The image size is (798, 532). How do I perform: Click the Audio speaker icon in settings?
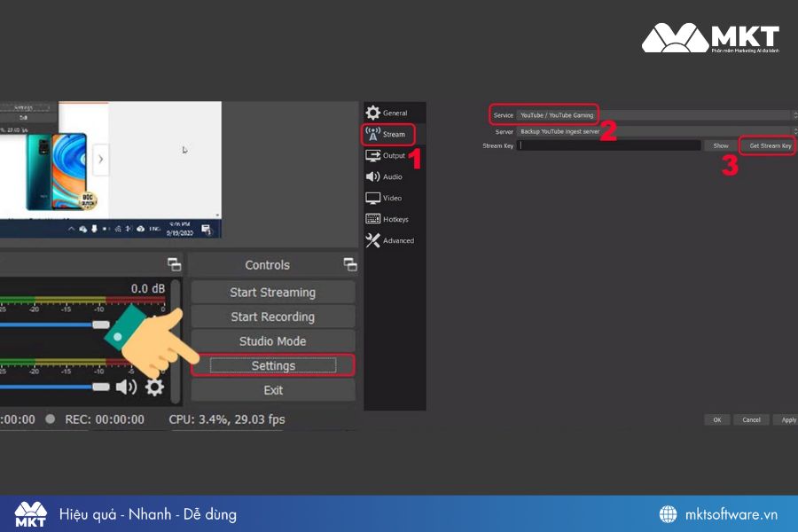[372, 176]
